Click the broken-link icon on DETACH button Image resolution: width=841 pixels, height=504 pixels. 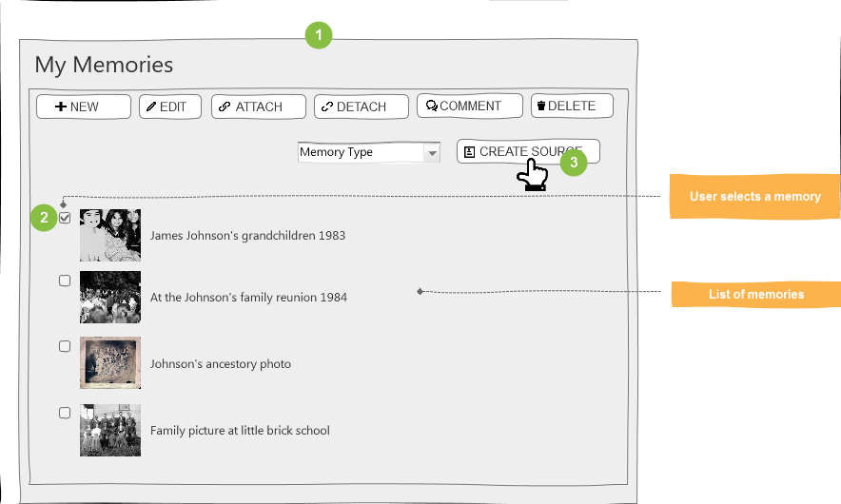(327, 107)
